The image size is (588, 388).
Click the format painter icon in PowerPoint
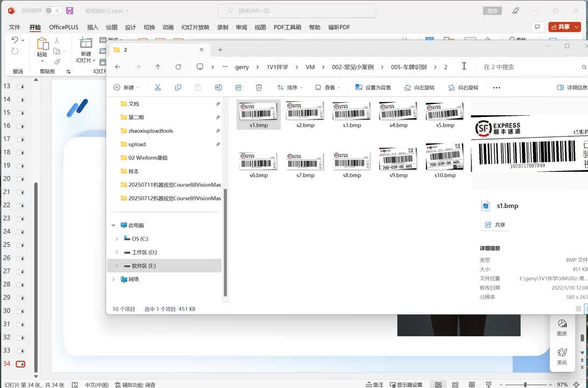[x=57, y=61]
